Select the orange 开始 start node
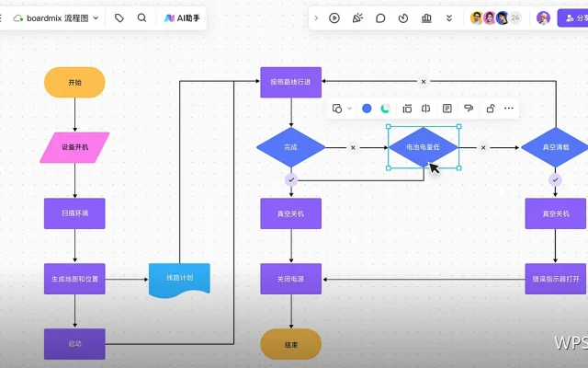Viewport: 588px width, 368px height. 74,83
